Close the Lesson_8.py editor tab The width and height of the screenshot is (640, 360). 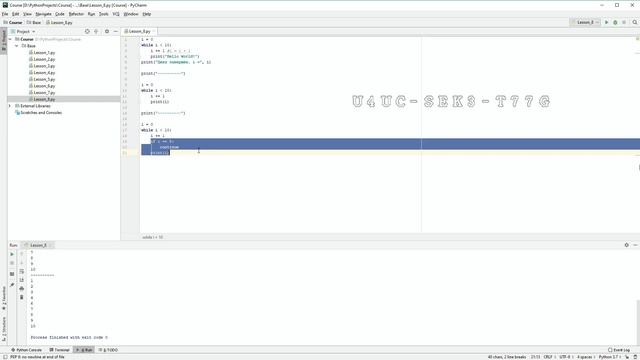click(154, 31)
